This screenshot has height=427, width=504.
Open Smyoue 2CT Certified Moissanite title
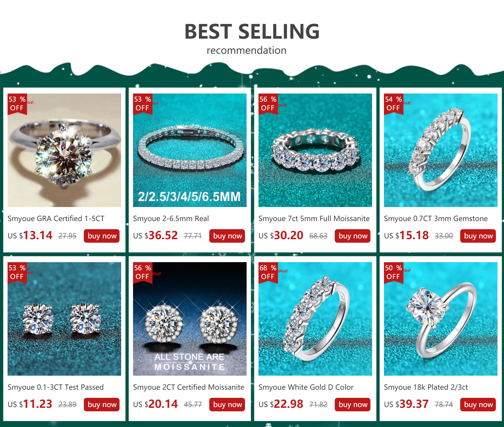pyautogui.click(x=188, y=387)
